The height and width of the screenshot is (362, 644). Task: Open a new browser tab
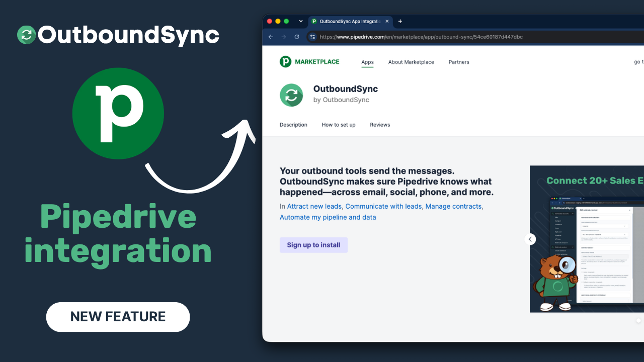(x=400, y=21)
